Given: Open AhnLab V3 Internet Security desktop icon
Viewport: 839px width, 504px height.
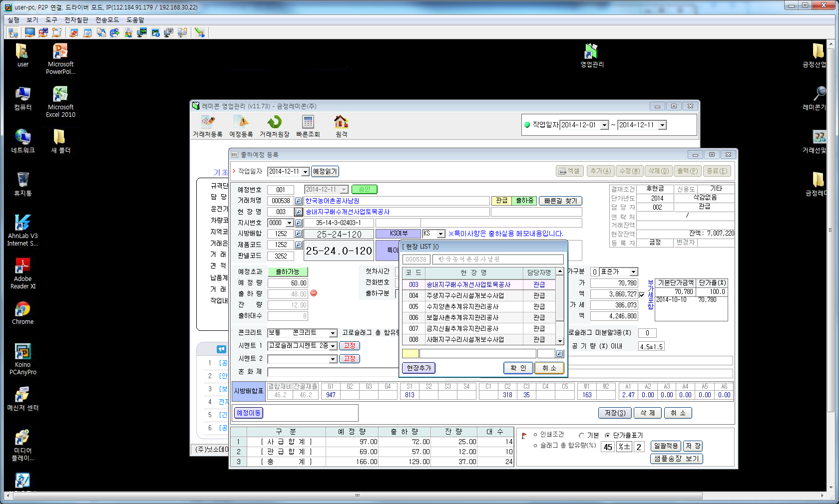Looking at the screenshot, I should coord(22,231).
